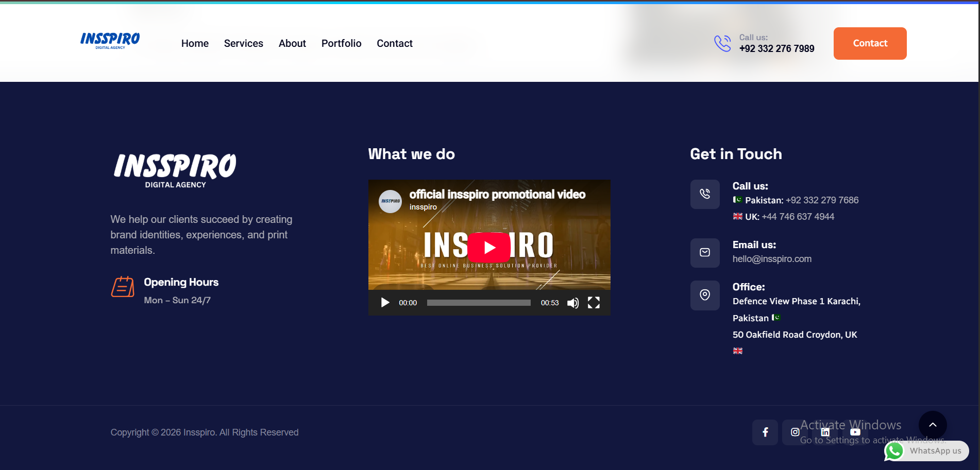
Task: Click the header phone call icon
Action: coord(722,43)
